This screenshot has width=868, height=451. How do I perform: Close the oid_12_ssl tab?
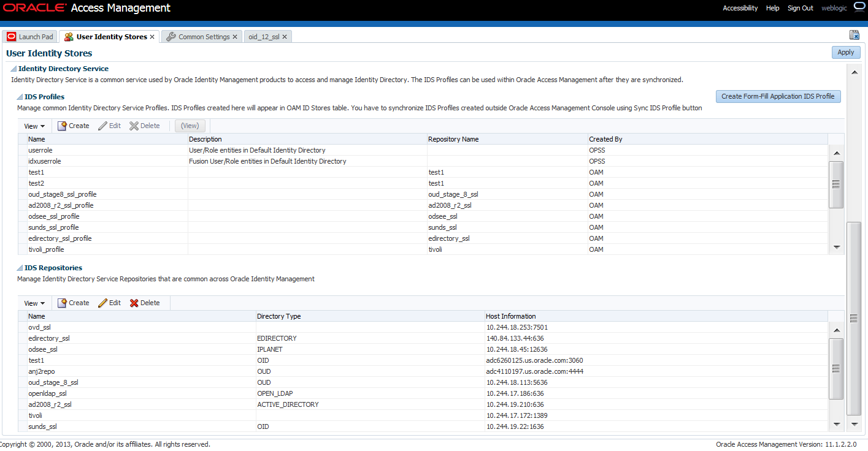tap(285, 37)
